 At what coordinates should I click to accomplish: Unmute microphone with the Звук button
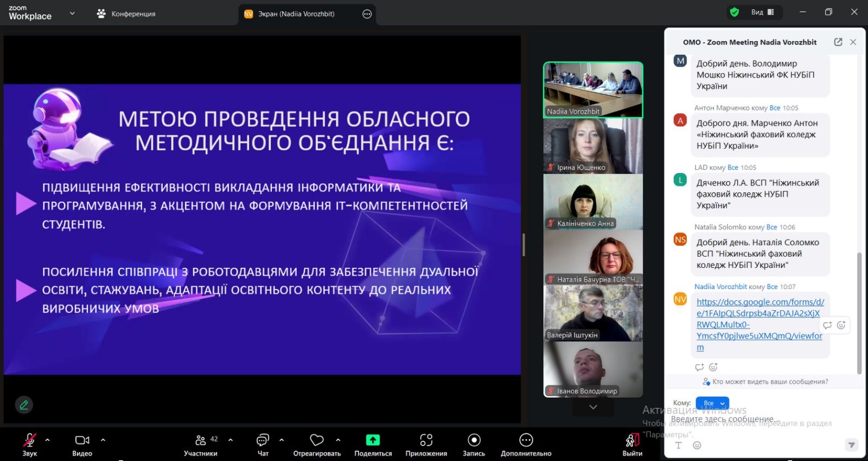30,440
